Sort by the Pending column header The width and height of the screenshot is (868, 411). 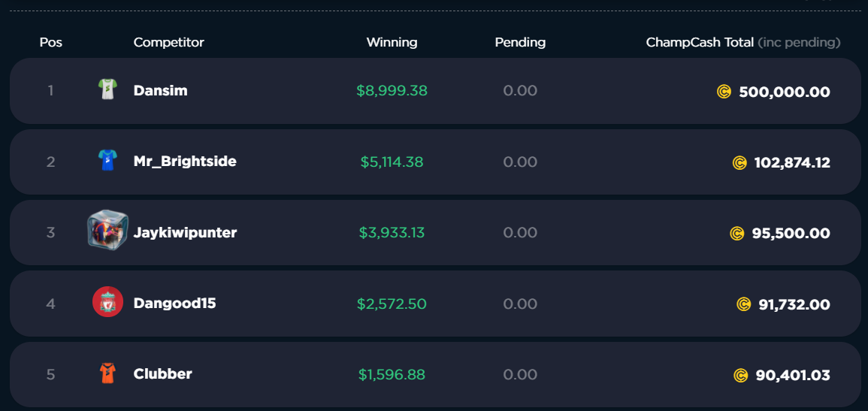point(520,43)
